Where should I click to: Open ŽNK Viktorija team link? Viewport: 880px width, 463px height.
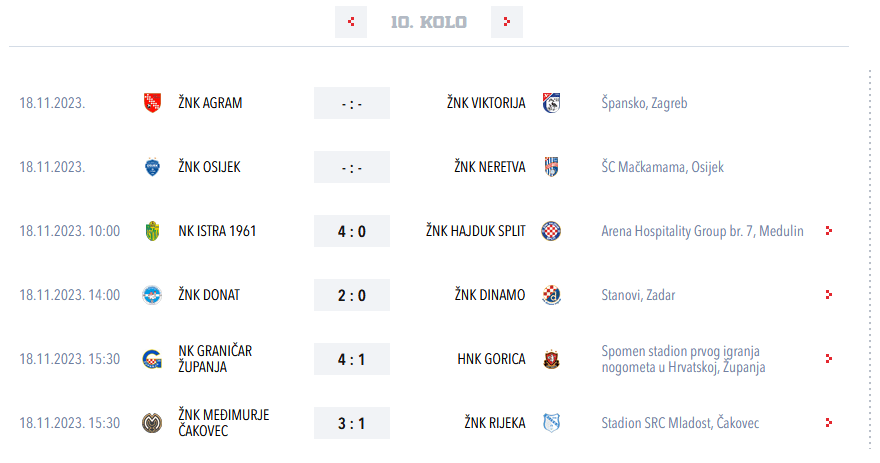[485, 103]
